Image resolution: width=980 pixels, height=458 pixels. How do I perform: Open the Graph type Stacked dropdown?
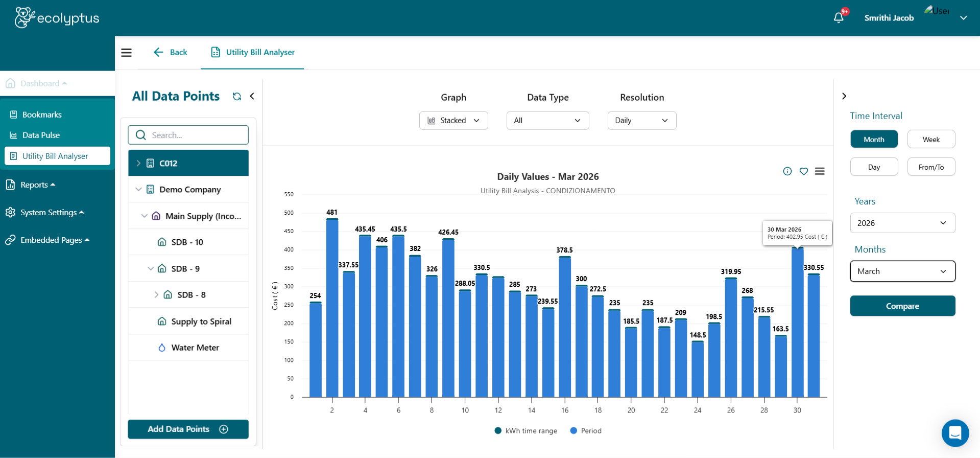coord(453,121)
